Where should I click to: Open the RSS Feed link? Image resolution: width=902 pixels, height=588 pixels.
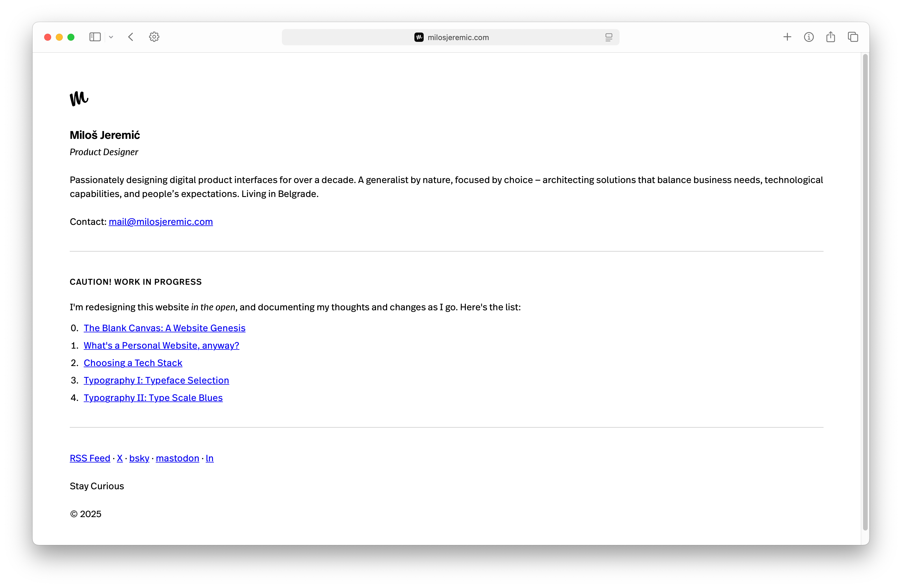pos(90,458)
